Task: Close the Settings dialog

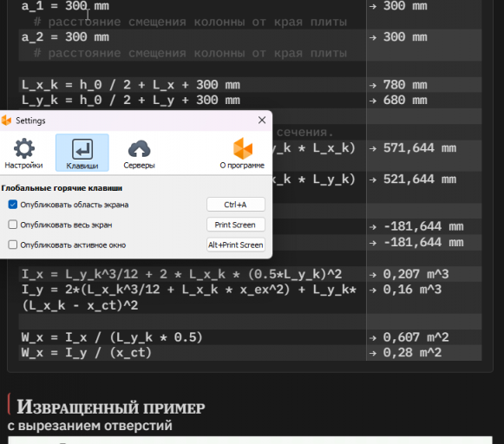Action: [x=262, y=121]
